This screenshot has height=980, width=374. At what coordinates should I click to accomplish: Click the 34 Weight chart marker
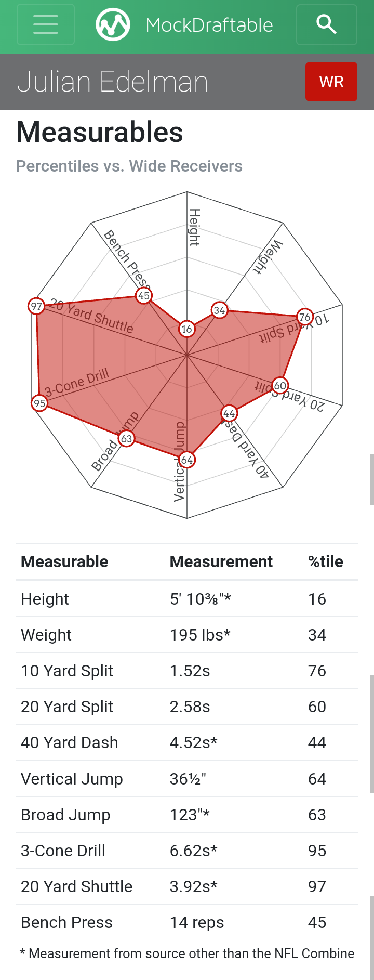tap(220, 310)
